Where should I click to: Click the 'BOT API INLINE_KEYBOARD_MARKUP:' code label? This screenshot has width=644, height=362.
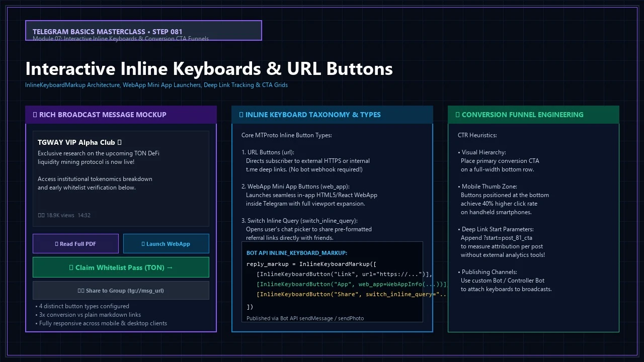297,253
